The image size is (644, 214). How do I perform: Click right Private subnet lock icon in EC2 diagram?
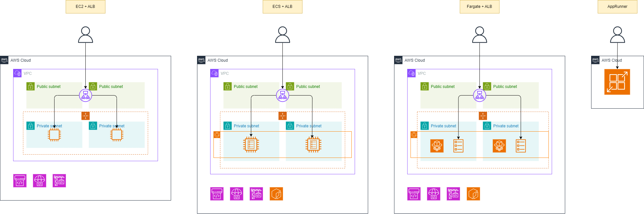[93, 126]
